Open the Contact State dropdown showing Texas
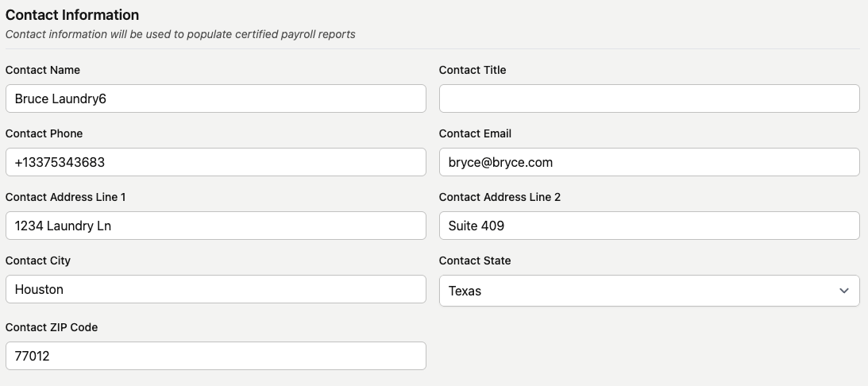 point(635,291)
